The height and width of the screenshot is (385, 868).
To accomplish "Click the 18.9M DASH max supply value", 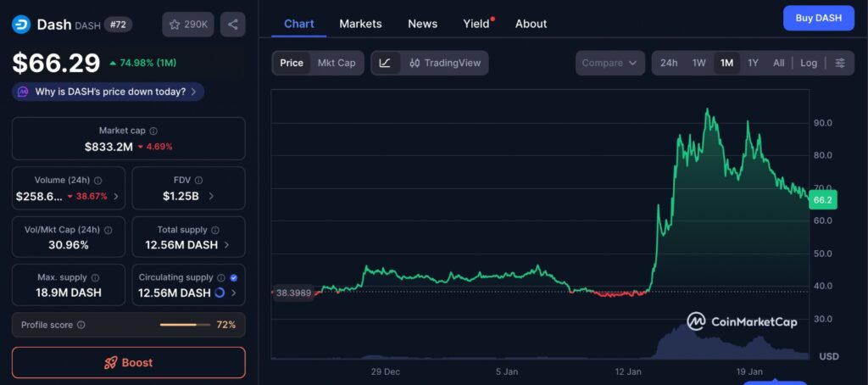I will 70,293.
